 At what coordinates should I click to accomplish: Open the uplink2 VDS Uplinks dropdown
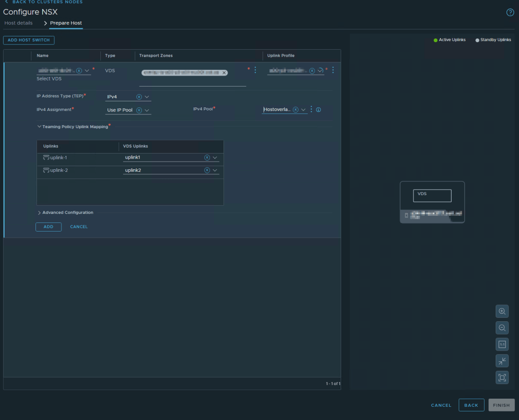(215, 170)
